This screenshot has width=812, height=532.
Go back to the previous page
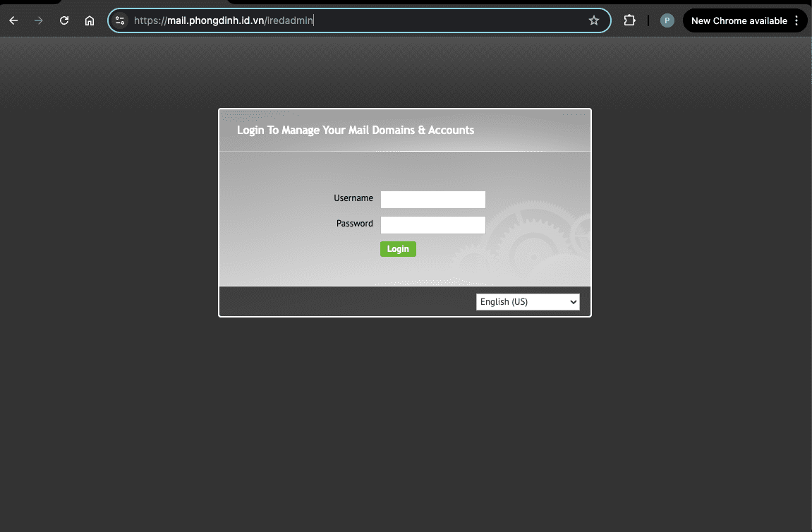[13, 20]
